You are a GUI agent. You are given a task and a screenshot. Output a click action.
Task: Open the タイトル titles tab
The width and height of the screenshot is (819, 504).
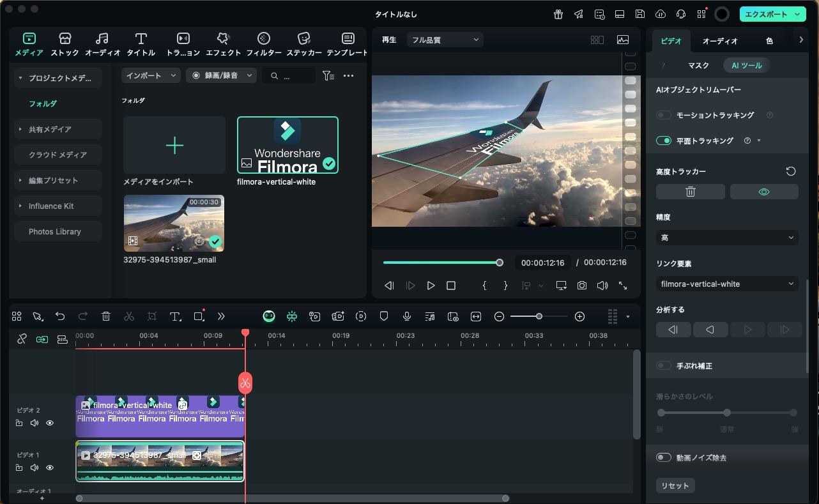click(141, 44)
